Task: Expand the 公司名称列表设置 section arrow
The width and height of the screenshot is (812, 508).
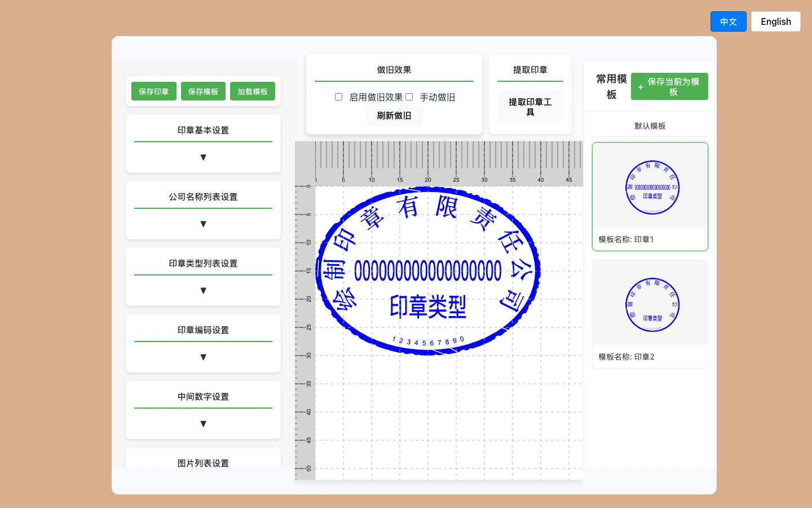Action: click(203, 224)
